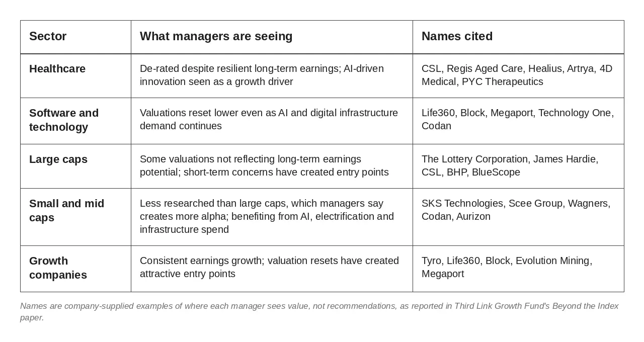Click the De-rated despite resilient earnings text
The width and height of the screenshot is (644, 342).
pos(262,75)
